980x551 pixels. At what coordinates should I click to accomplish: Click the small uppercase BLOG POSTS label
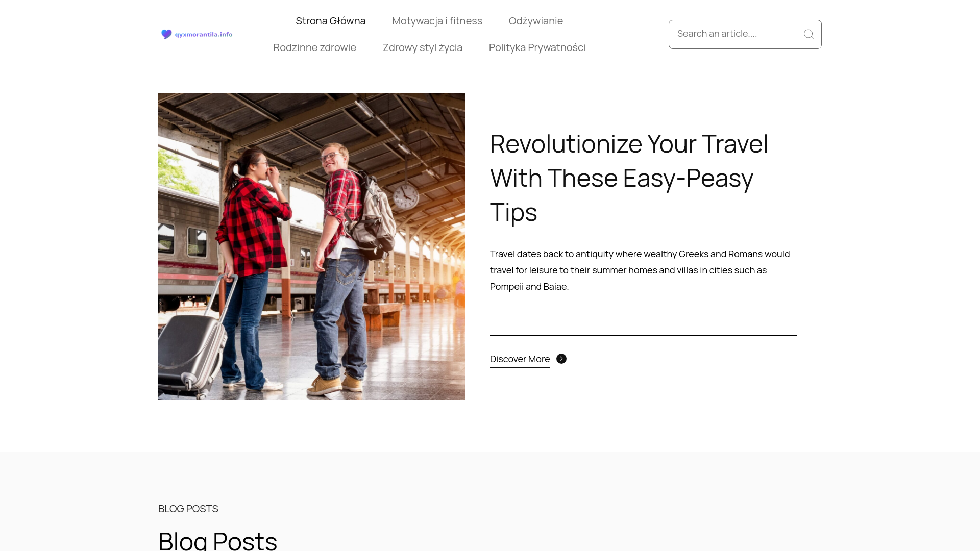[188, 509]
